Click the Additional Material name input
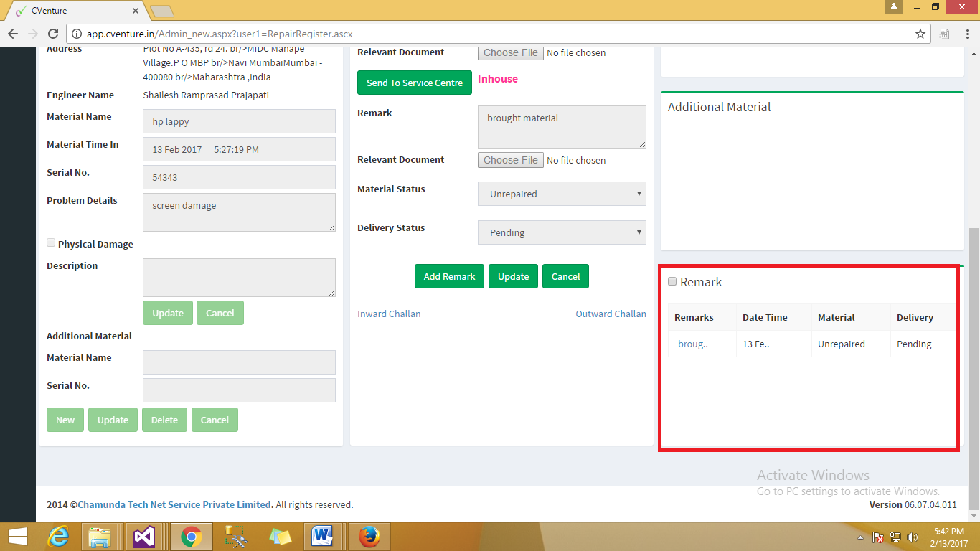The image size is (980, 551). (x=239, y=362)
